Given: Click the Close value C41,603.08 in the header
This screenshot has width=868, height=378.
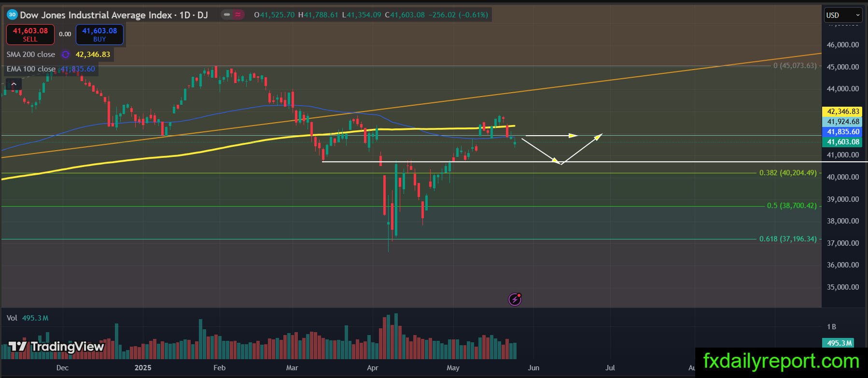Looking at the screenshot, I should tap(405, 15).
